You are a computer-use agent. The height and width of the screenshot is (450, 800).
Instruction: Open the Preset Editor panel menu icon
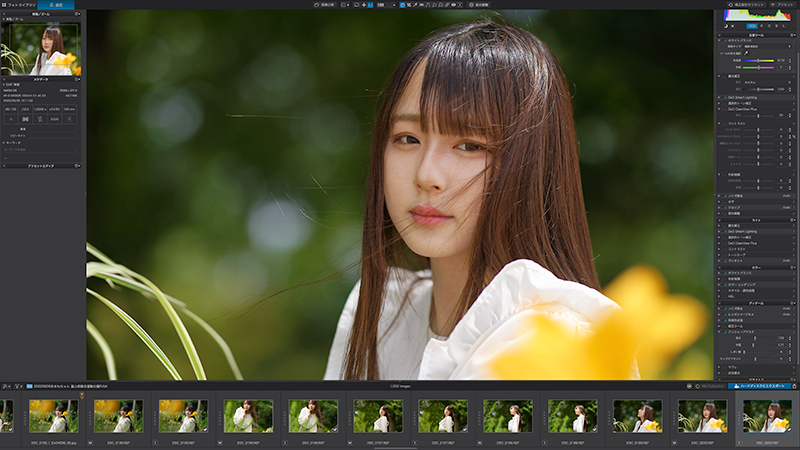(x=78, y=166)
